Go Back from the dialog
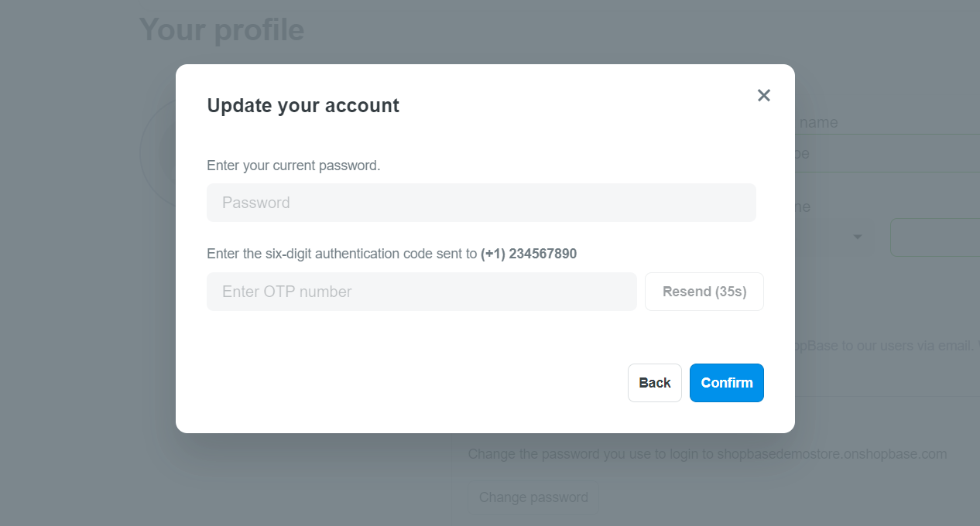 click(x=655, y=383)
